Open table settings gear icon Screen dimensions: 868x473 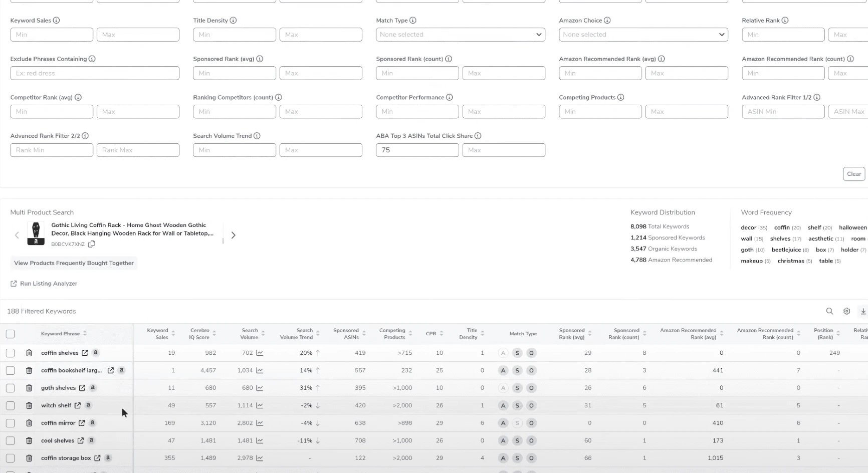[x=846, y=311]
